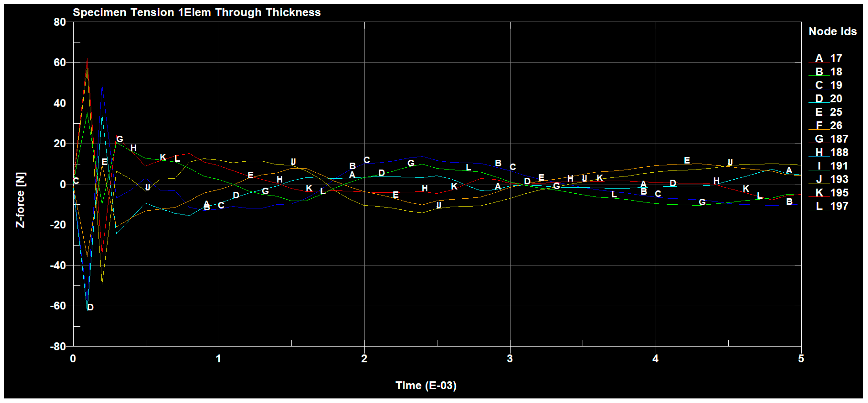This screenshot has height=403, width=868.
Task: Select the Z-force [N] axis label
Action: [x=21, y=200]
